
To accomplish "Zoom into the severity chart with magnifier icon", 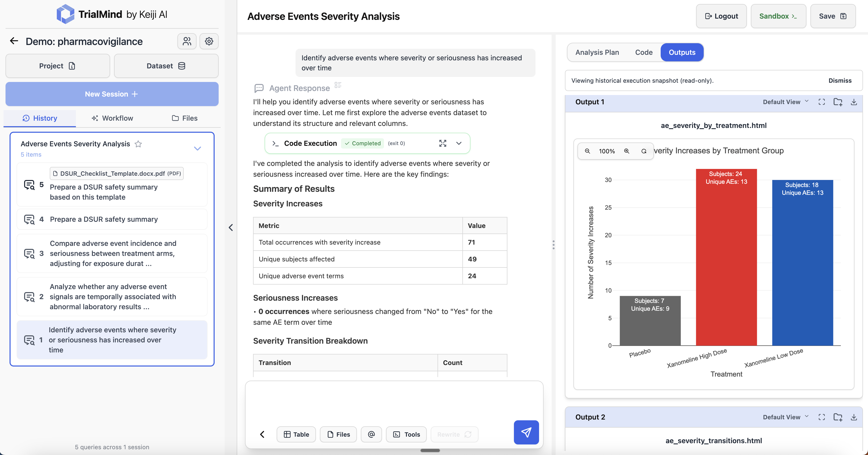I will (x=626, y=151).
